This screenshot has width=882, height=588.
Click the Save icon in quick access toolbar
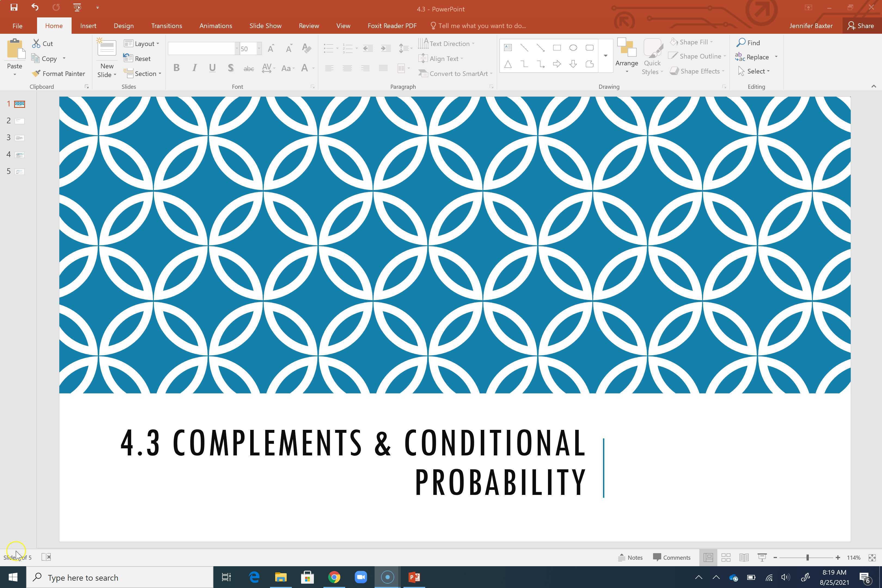[x=14, y=7]
